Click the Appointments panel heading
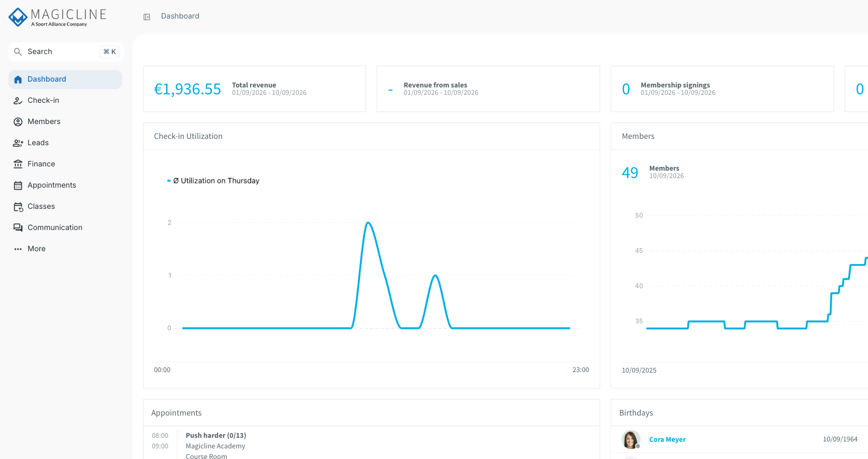The width and height of the screenshot is (868, 459). pyautogui.click(x=176, y=413)
